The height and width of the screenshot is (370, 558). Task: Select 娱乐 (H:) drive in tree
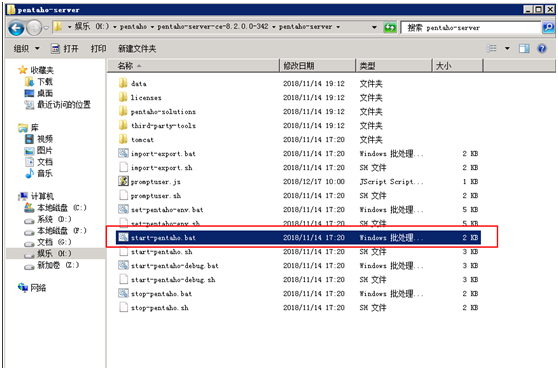[x=48, y=253]
